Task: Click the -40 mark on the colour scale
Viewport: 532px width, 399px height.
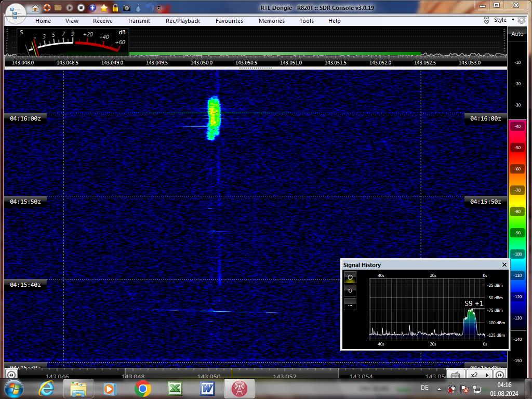Action: [x=517, y=126]
